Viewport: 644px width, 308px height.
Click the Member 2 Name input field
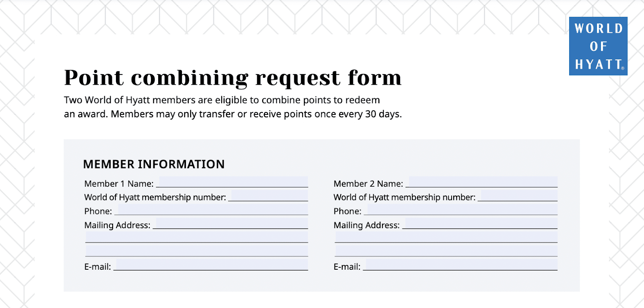click(x=483, y=182)
